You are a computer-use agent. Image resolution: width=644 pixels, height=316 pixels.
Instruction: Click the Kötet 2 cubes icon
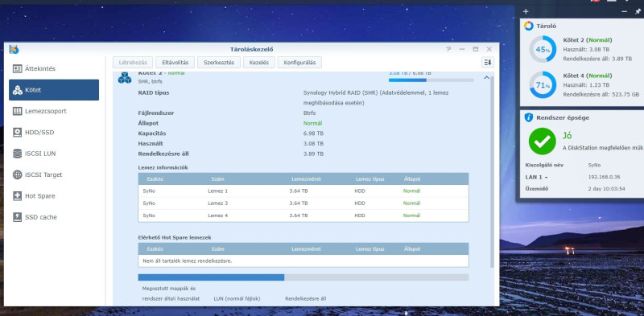(125, 77)
